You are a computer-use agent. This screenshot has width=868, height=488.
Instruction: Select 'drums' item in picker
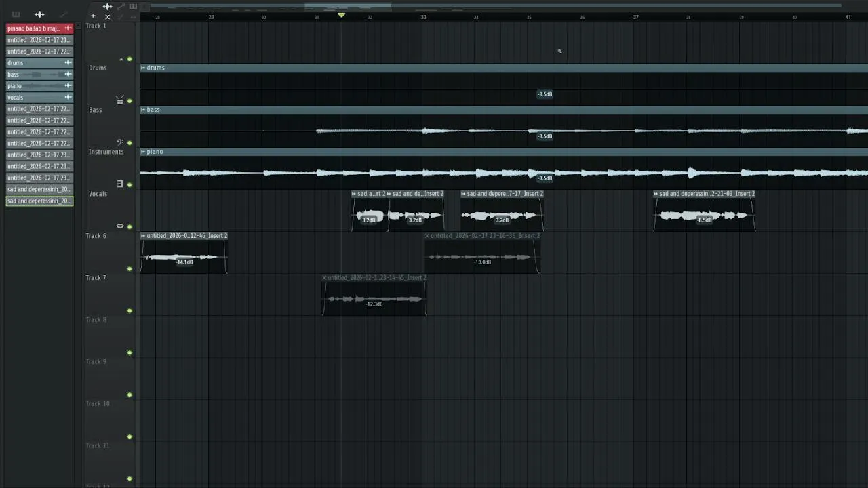pos(39,63)
